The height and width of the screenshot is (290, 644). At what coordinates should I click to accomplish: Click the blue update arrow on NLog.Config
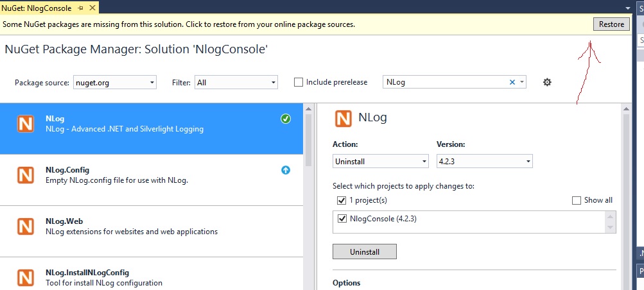click(286, 170)
